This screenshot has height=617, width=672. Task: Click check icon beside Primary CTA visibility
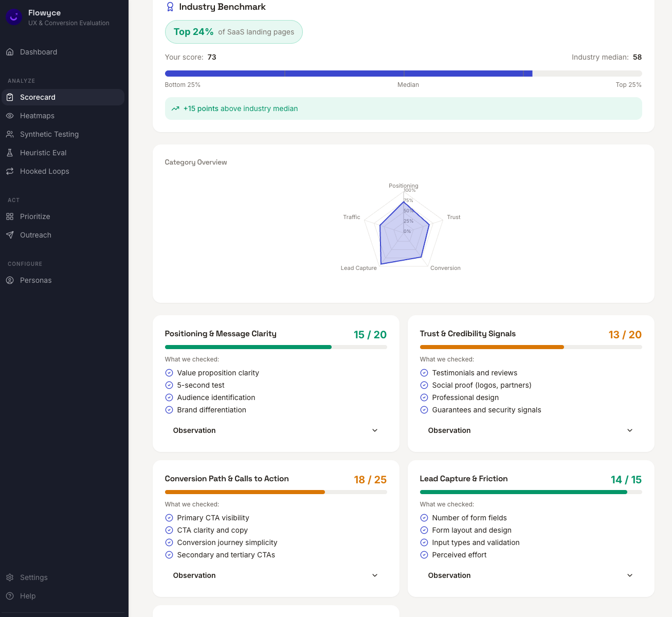[x=169, y=518]
